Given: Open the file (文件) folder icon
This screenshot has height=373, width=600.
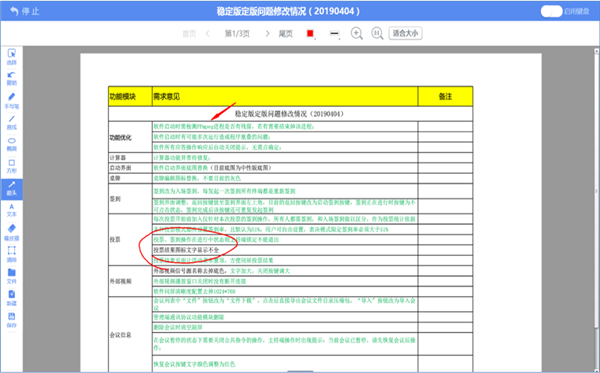Looking at the screenshot, I should click(x=11, y=276).
